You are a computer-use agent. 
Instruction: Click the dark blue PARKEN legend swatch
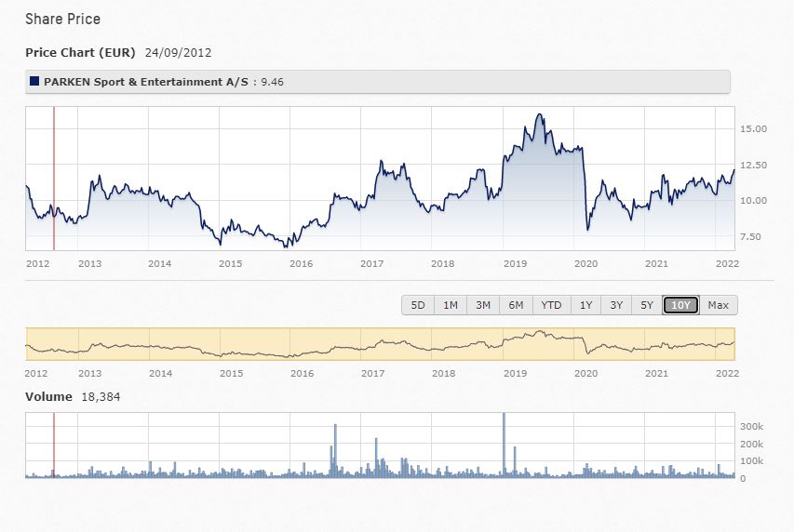34,82
